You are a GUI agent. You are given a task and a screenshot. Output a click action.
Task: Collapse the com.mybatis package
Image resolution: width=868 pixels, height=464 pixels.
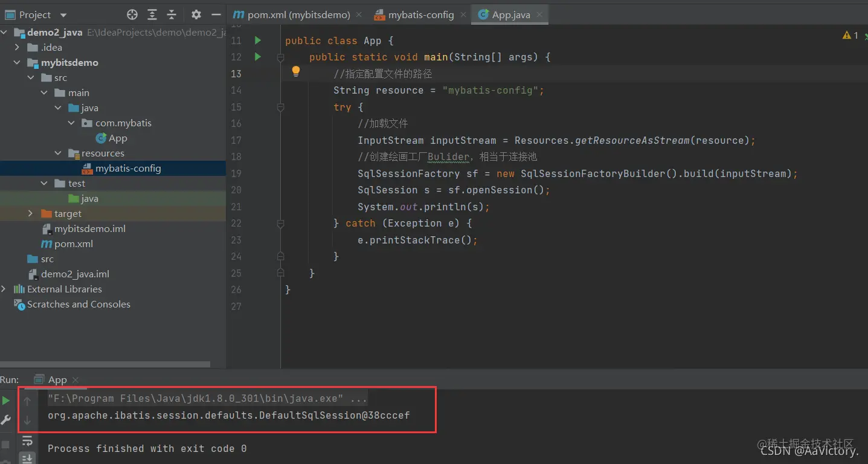pos(72,123)
